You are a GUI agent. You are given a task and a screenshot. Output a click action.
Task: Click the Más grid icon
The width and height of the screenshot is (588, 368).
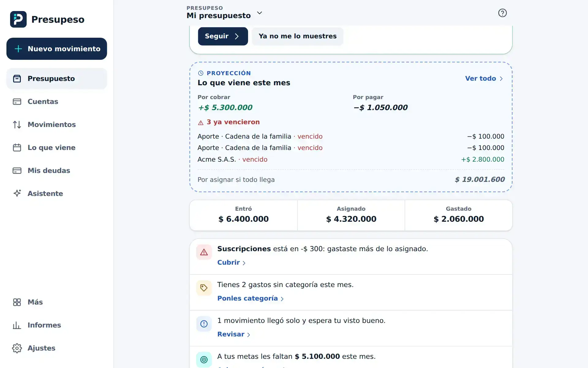point(17,302)
